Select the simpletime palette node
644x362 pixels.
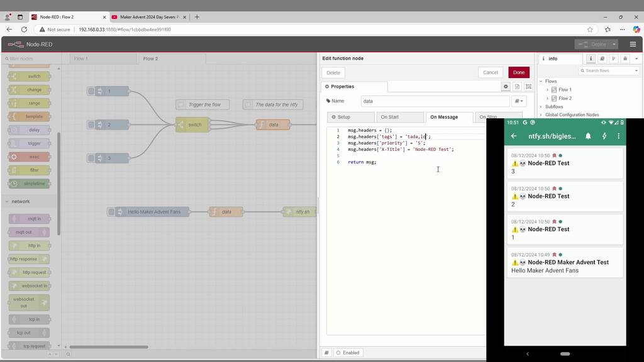click(x=29, y=184)
